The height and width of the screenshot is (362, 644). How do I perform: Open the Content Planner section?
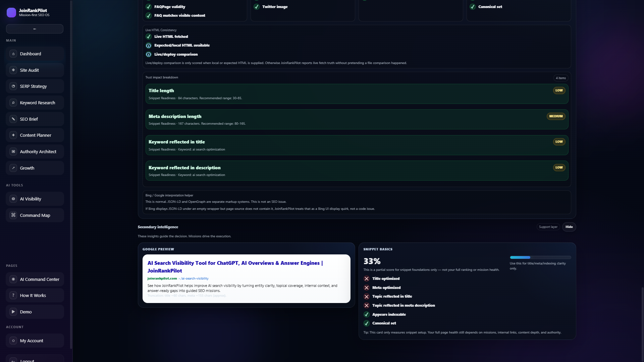(x=35, y=135)
